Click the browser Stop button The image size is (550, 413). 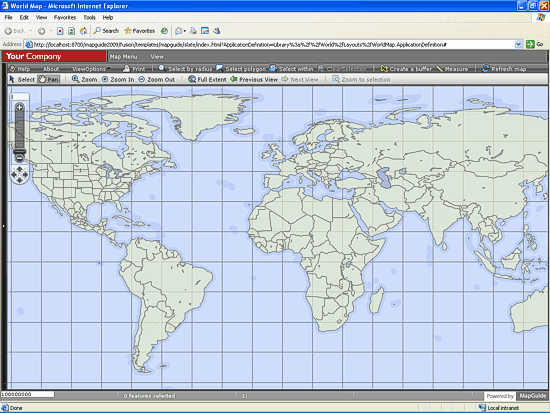60,31
